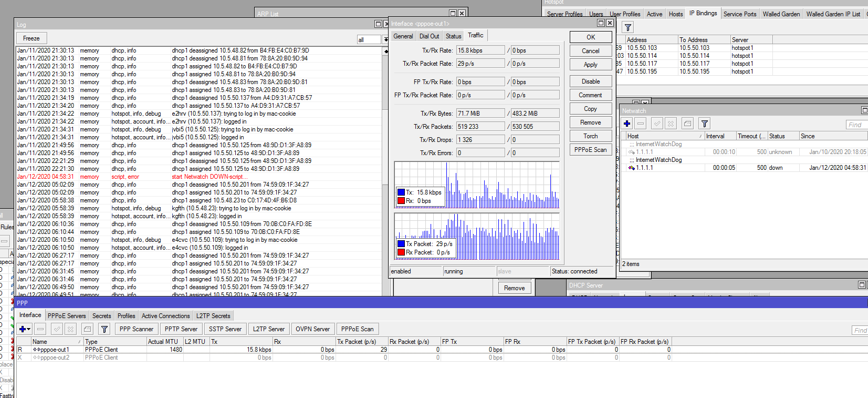Open the Secrets tab in PPP window

click(x=102, y=316)
